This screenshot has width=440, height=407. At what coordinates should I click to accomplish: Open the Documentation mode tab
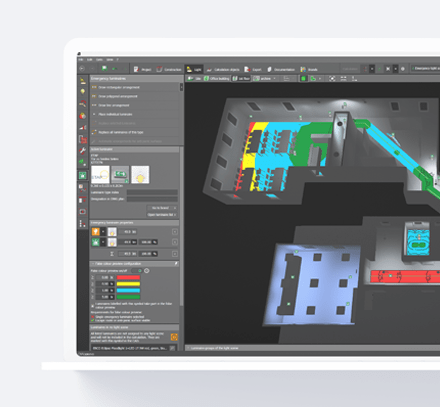(281, 69)
